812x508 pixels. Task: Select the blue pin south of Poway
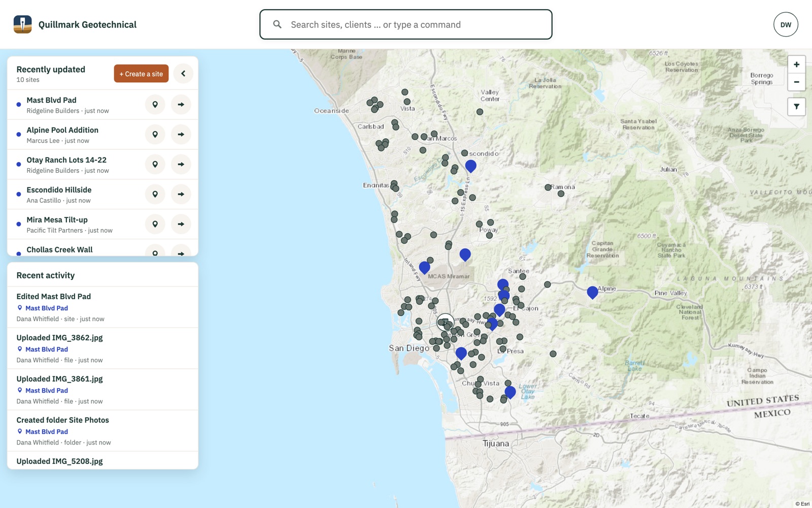tap(465, 255)
